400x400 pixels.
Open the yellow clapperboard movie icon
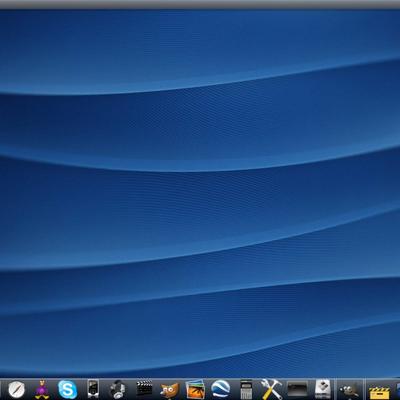(x=379, y=392)
